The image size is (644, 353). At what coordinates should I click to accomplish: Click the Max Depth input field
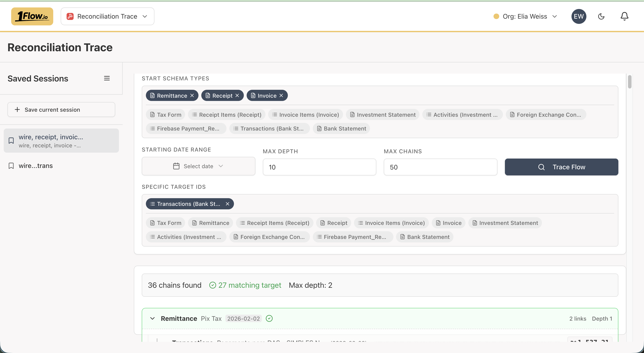[319, 167]
